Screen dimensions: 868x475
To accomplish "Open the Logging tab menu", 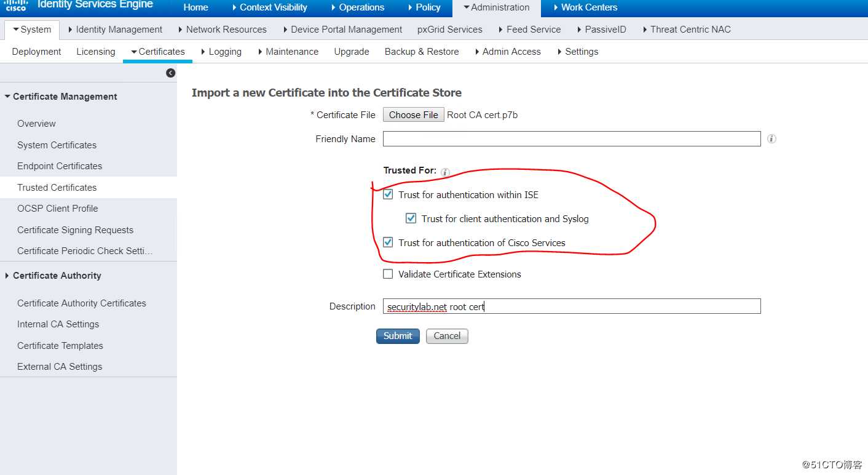I will point(221,52).
